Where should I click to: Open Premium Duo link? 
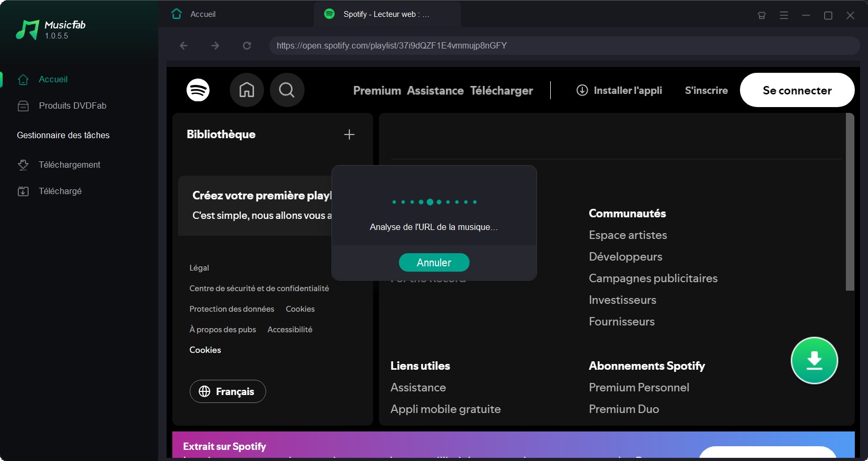(x=623, y=409)
